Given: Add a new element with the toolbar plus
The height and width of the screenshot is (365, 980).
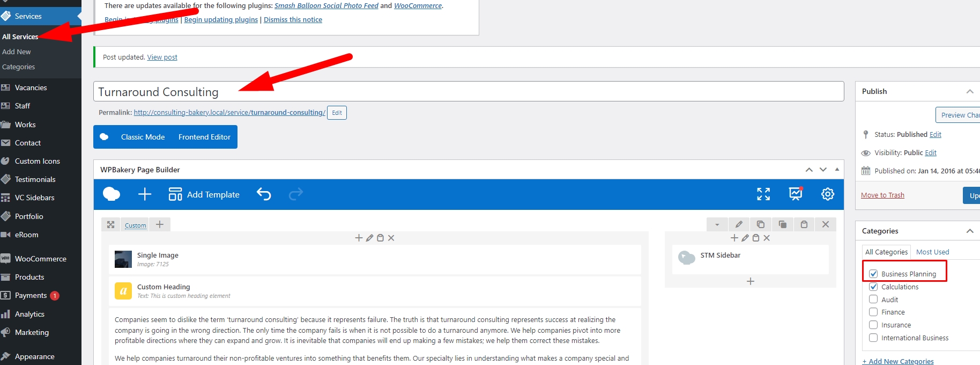Looking at the screenshot, I should (145, 194).
